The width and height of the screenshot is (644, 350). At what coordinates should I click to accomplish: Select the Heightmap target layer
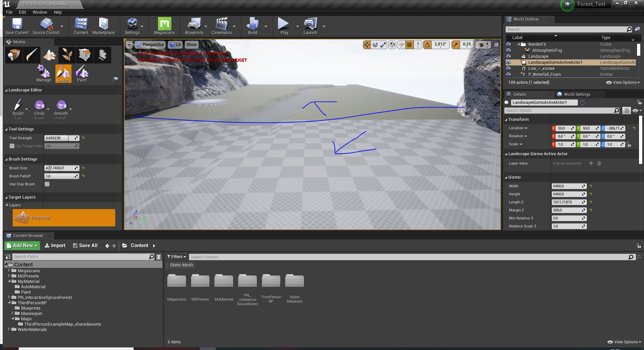[64, 218]
